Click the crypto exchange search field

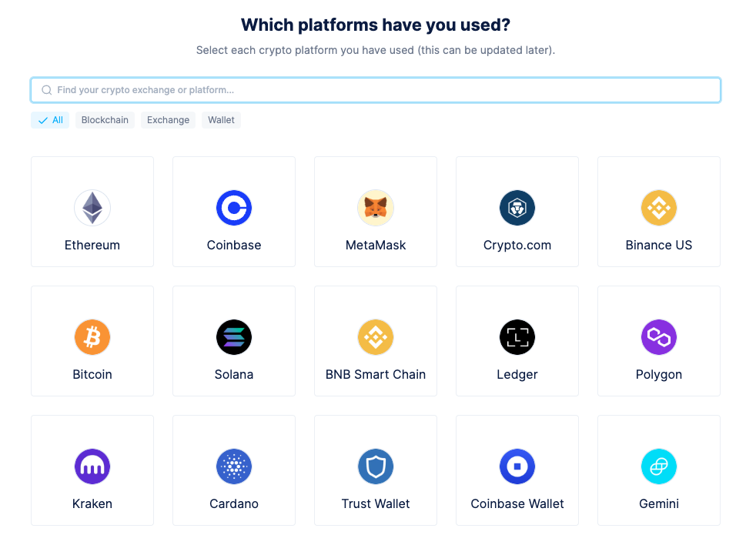click(375, 90)
